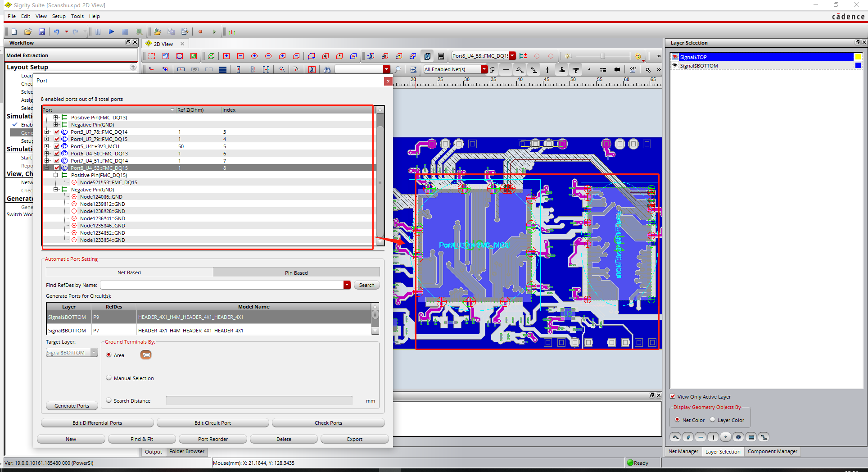Collapse the Negative Pin(GND) tree node

click(56, 189)
